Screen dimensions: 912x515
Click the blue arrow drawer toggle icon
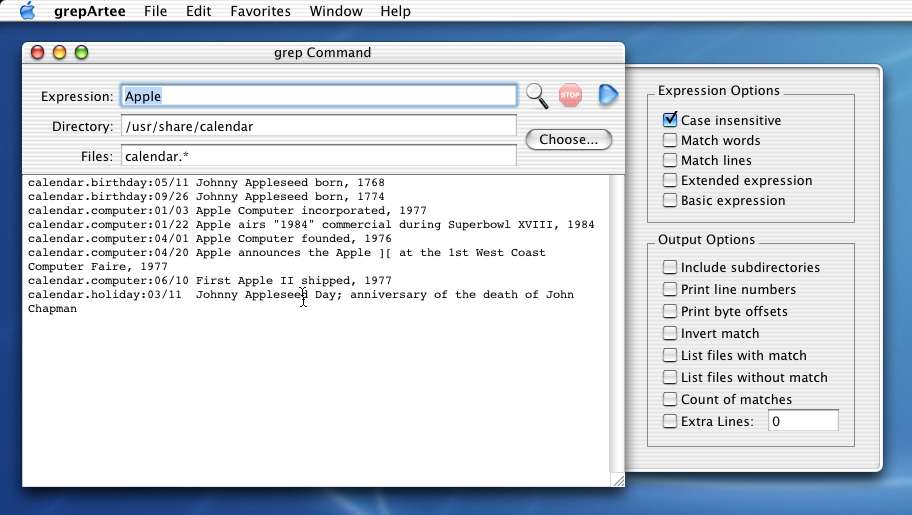[x=608, y=95]
